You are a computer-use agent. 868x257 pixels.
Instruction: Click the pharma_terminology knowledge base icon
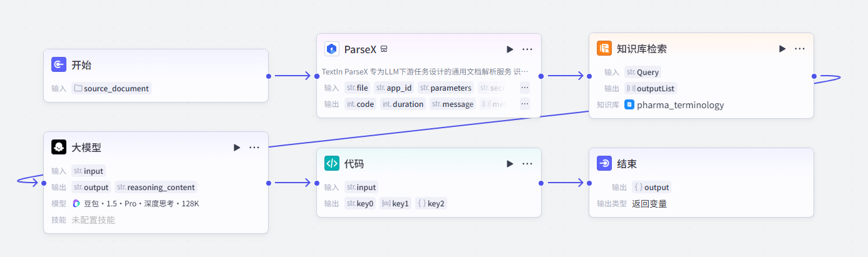pos(629,104)
